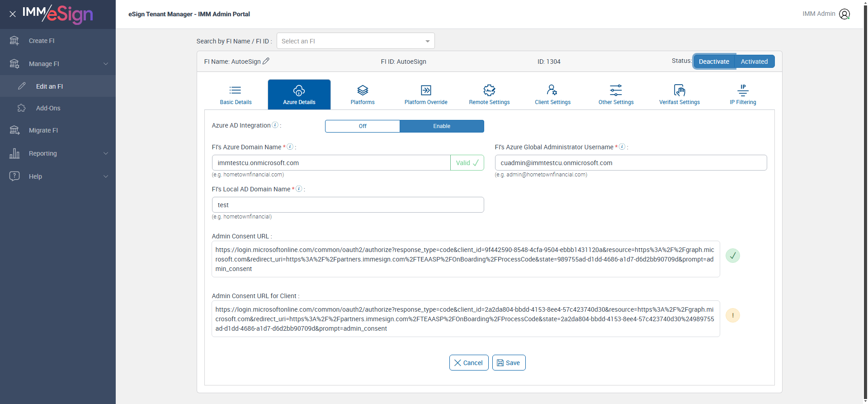
Task: Switch to the Other Settings tab
Action: pos(616,95)
